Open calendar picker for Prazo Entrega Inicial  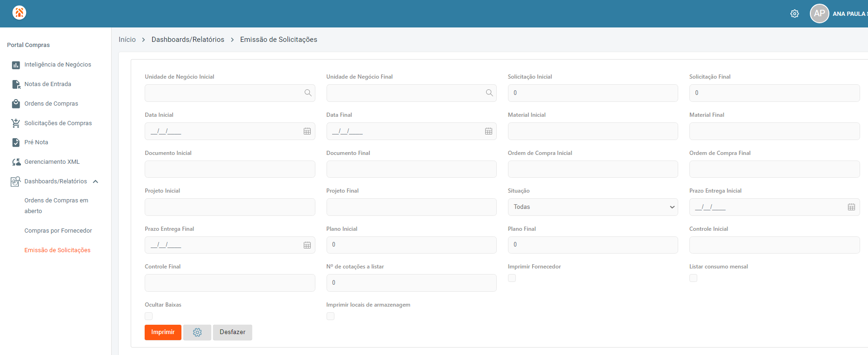[852, 207]
